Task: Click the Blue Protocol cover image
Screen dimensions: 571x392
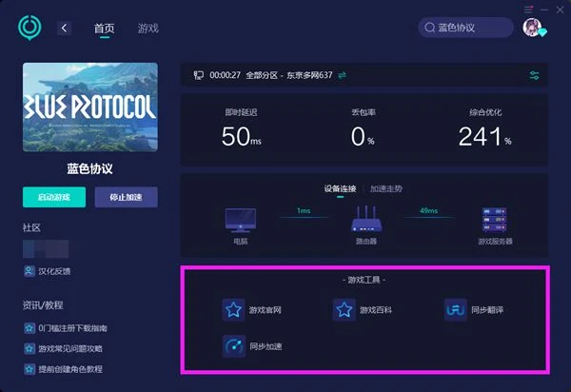Action: 90,107
